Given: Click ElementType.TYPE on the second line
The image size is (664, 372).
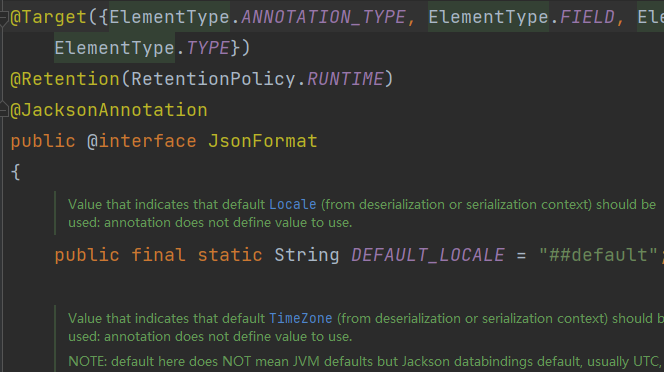Looking at the screenshot, I should (x=142, y=48).
